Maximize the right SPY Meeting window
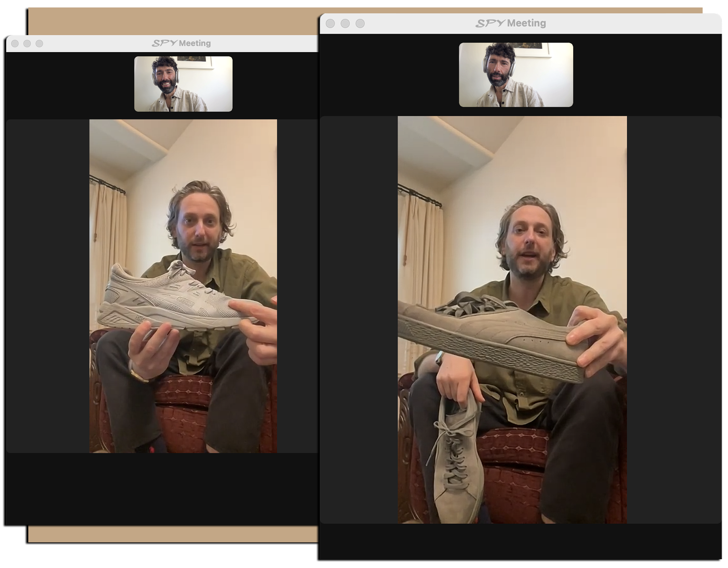Viewport: 728px width, 568px height. pos(360,23)
